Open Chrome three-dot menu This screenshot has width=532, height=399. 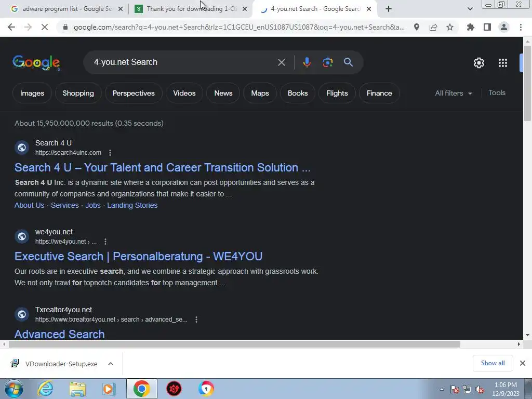tap(521, 27)
